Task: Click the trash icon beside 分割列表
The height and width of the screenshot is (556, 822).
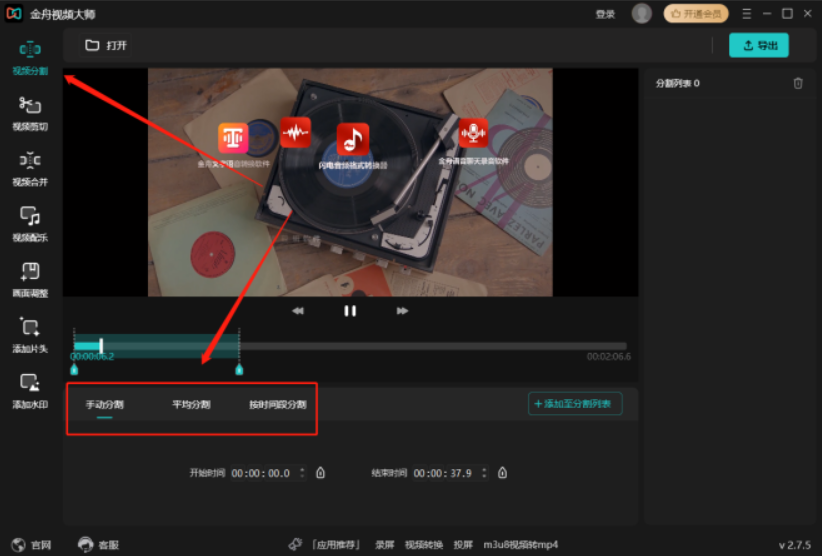Action: coord(798,83)
